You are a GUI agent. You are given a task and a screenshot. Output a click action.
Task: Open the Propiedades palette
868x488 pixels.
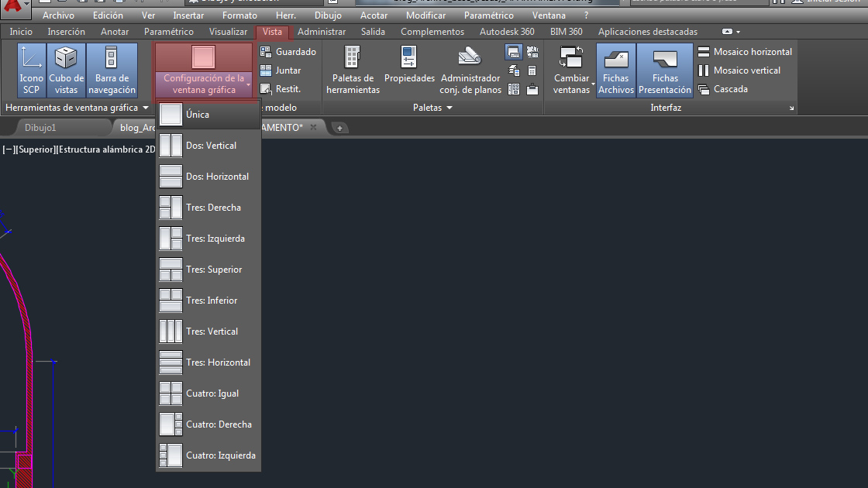click(x=409, y=67)
